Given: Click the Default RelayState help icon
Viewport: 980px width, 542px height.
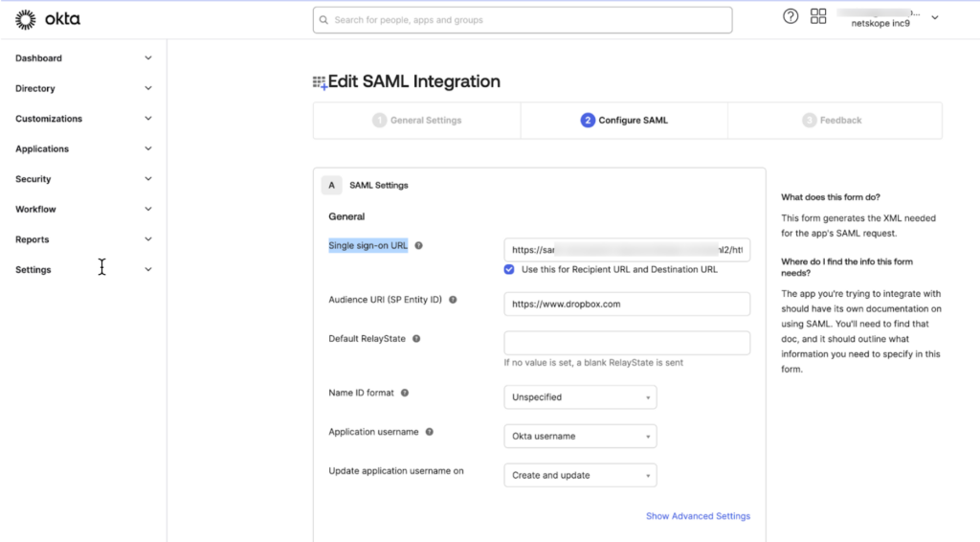Looking at the screenshot, I should click(416, 339).
